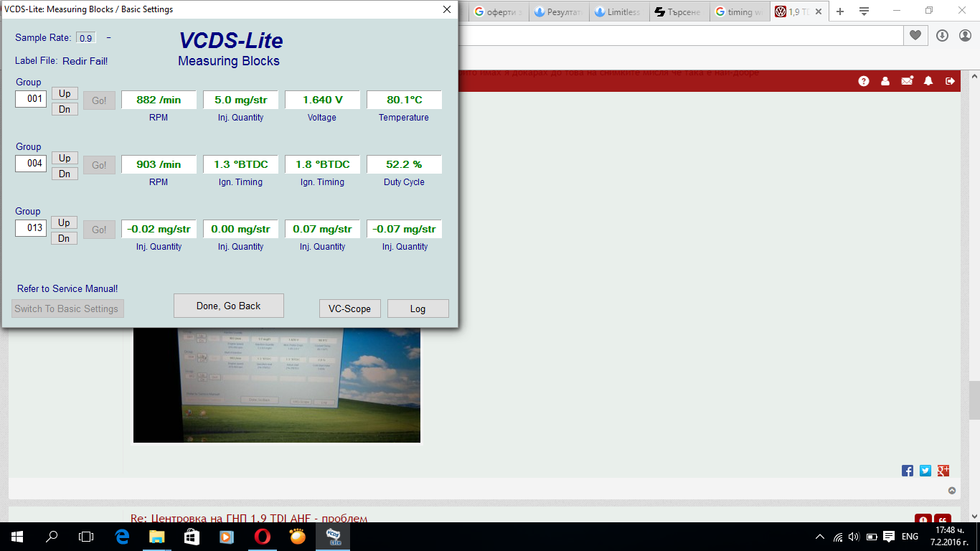Decrease Group 004 with Dn button
The image size is (980, 551).
pyautogui.click(x=65, y=174)
